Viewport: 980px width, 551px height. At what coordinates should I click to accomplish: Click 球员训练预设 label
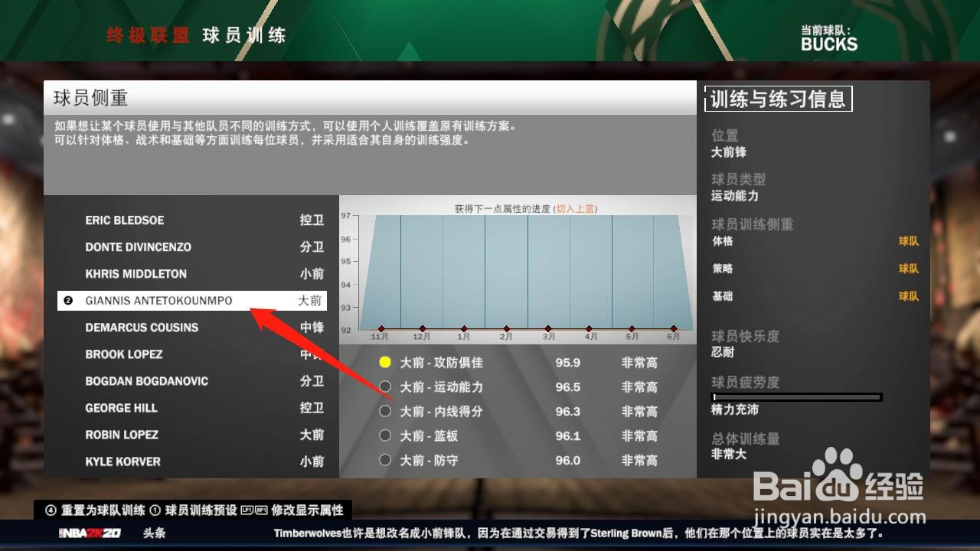pos(201,510)
